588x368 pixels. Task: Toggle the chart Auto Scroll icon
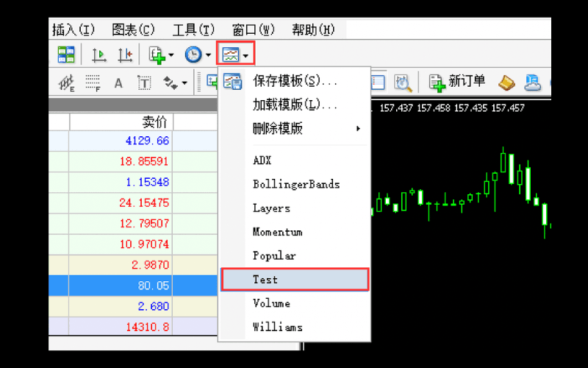click(99, 54)
